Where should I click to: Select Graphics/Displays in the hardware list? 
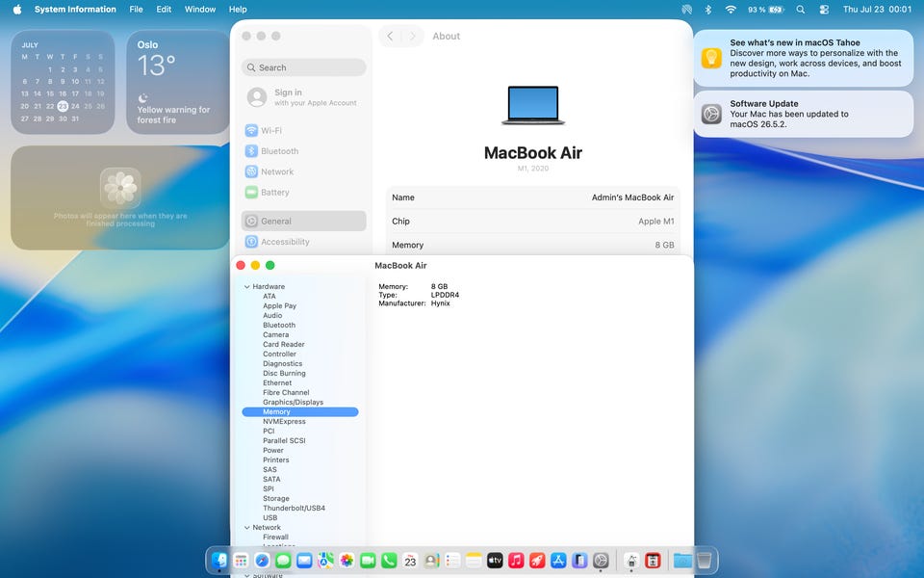[x=293, y=403]
